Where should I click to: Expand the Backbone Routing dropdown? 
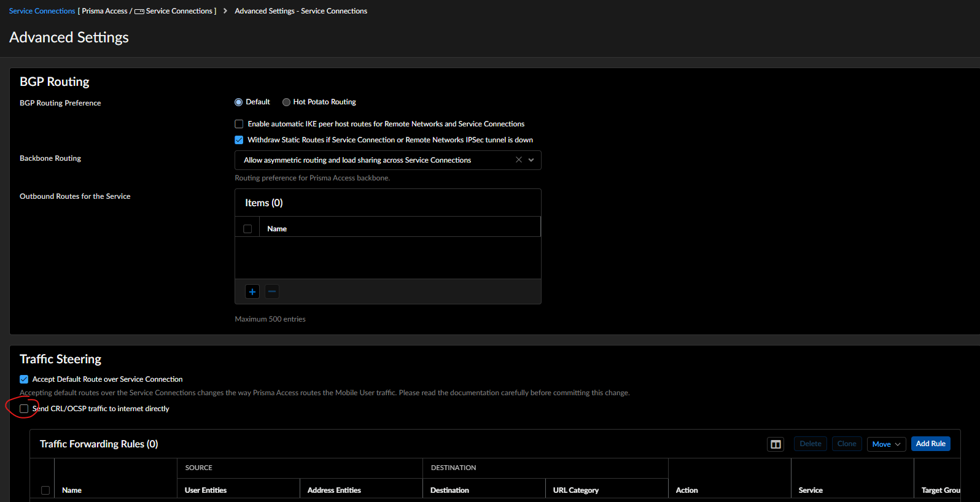tap(531, 160)
